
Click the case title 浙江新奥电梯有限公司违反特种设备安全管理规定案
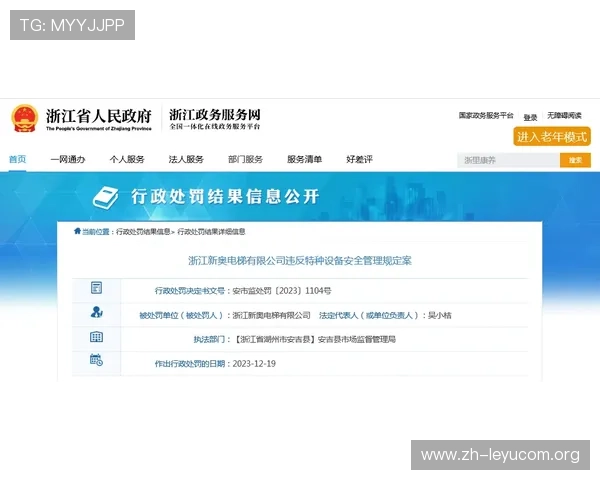click(x=300, y=261)
